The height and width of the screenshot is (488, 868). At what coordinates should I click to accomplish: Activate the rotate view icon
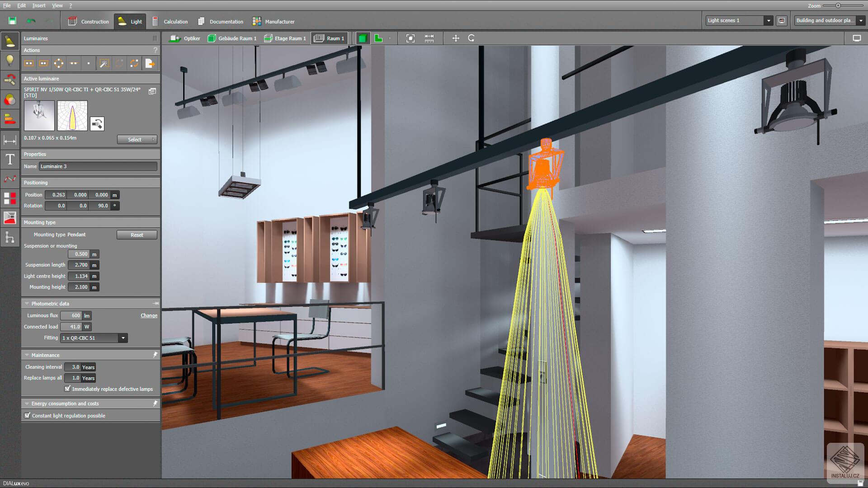coord(471,38)
